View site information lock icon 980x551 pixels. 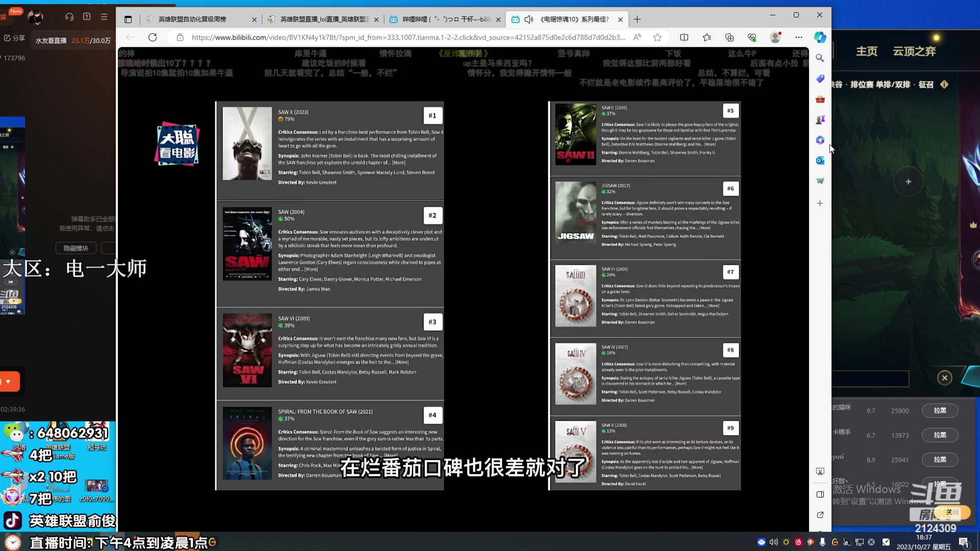180,37
